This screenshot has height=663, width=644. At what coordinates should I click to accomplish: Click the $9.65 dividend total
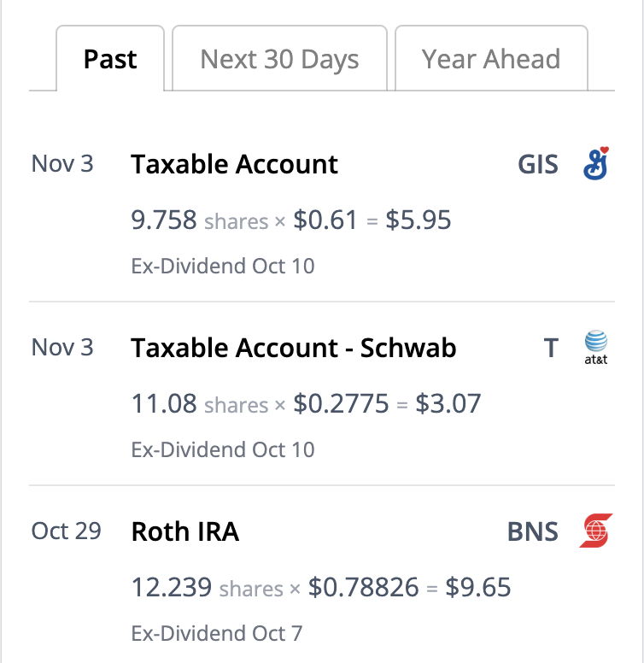point(478,588)
